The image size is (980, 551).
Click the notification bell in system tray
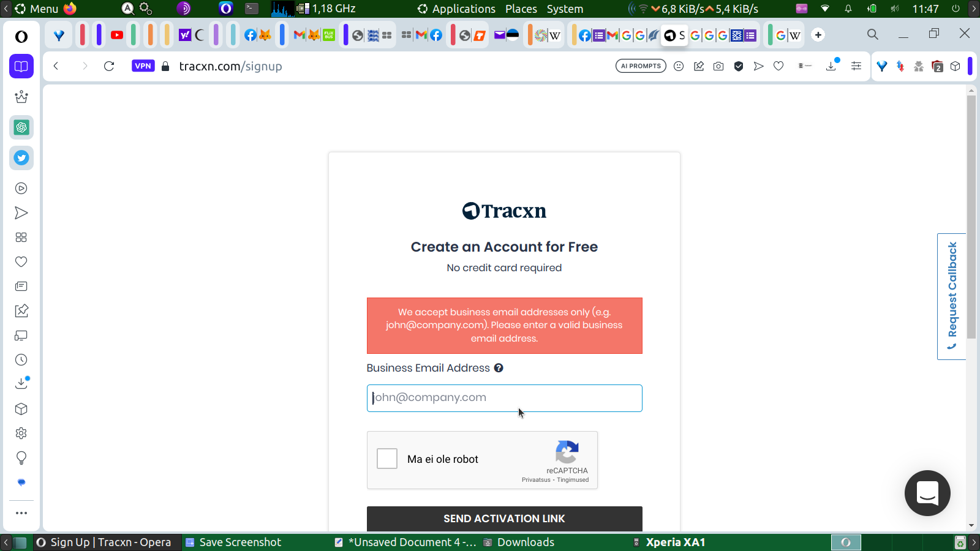[x=848, y=9]
